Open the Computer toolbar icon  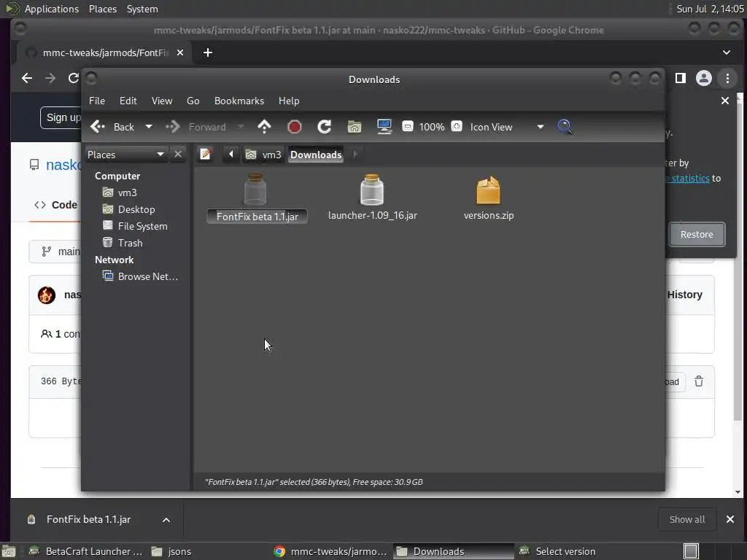point(384,127)
